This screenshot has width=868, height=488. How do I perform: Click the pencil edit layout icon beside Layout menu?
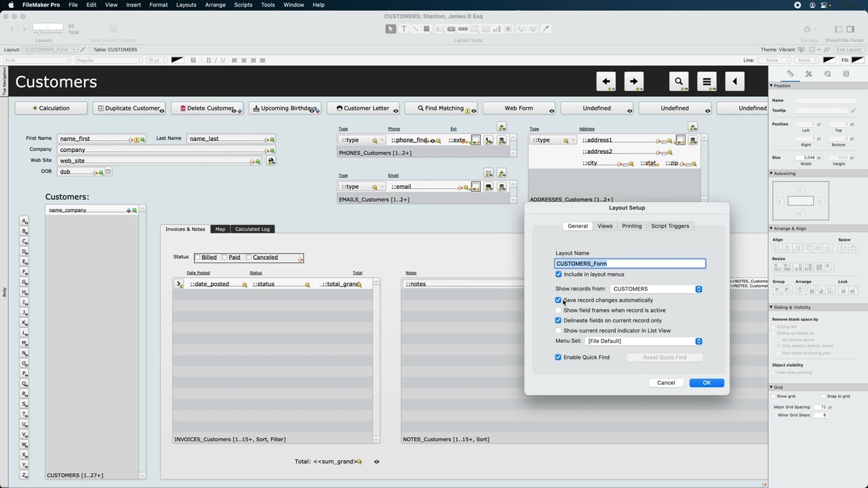pyautogui.click(x=83, y=49)
